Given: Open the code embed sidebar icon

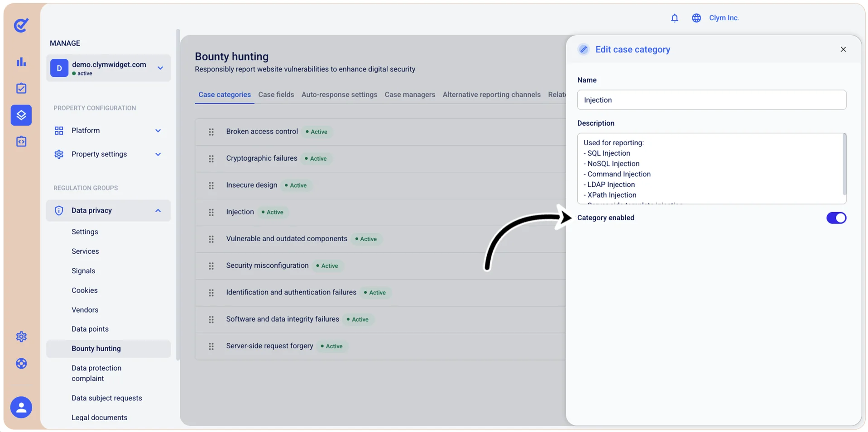Looking at the screenshot, I should 21,142.
